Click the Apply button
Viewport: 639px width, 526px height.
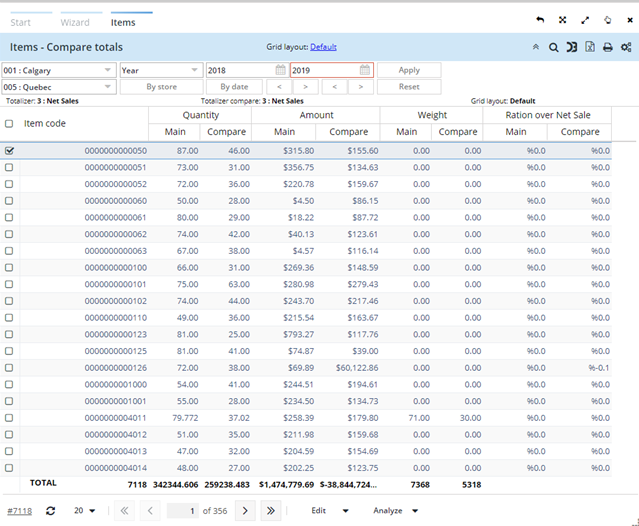pos(409,70)
